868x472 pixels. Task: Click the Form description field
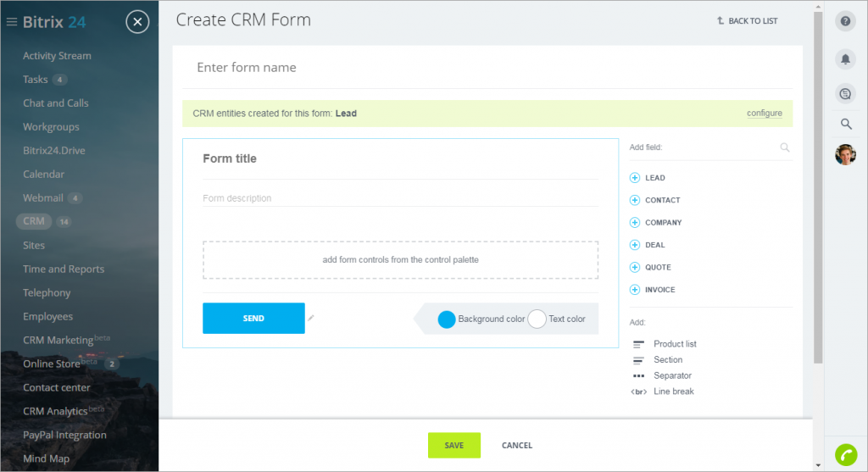coord(400,198)
